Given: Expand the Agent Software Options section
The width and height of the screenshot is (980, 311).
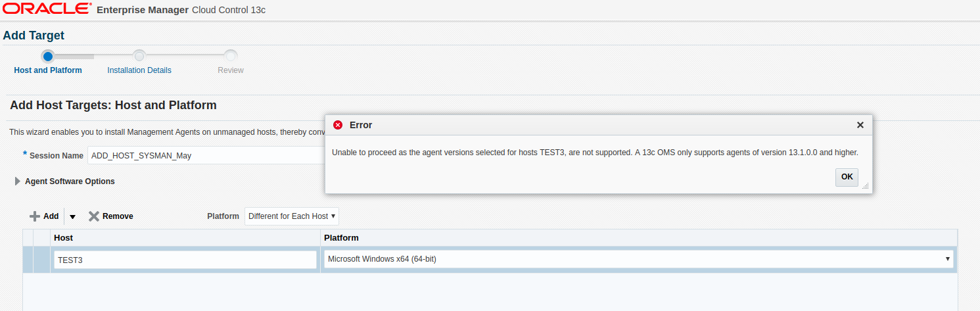Looking at the screenshot, I should (x=18, y=181).
